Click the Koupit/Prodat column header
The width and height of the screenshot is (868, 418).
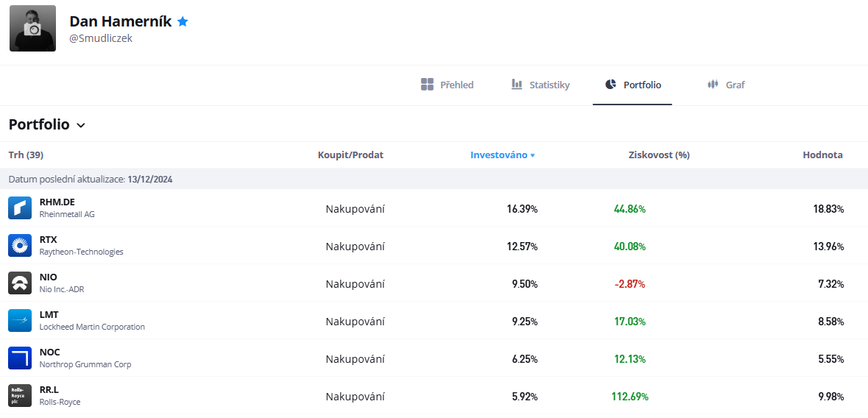pos(350,155)
